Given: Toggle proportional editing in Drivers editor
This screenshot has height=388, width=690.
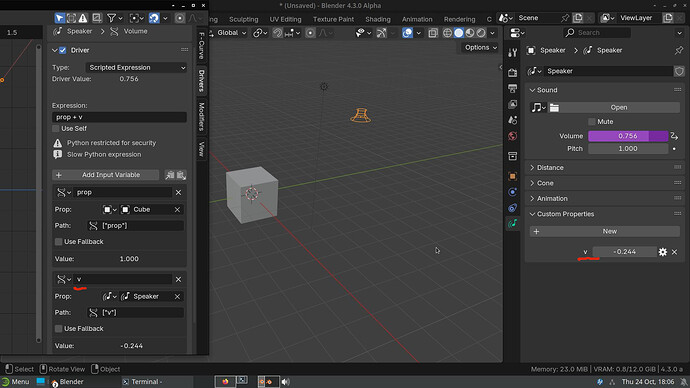Looking at the screenshot, I should pyautogui.click(x=180, y=18).
